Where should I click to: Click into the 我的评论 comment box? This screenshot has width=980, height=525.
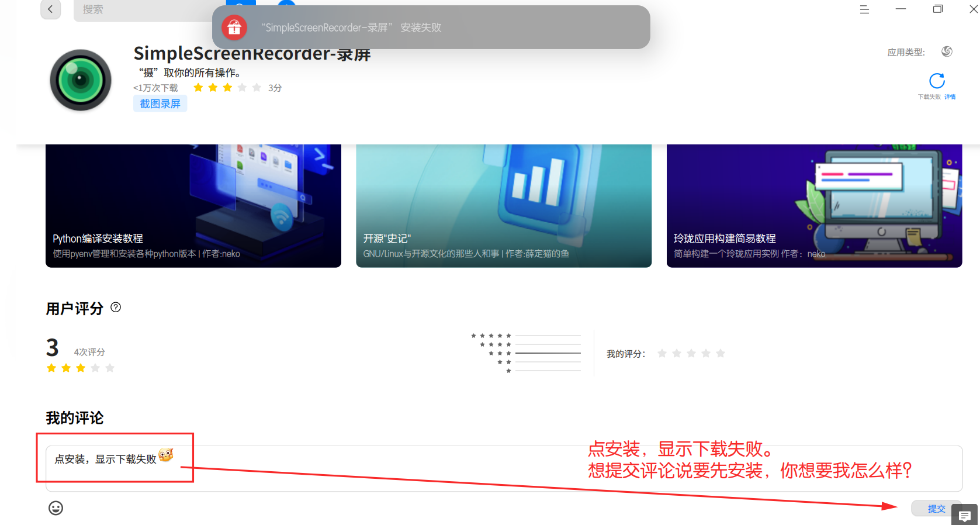504,469
